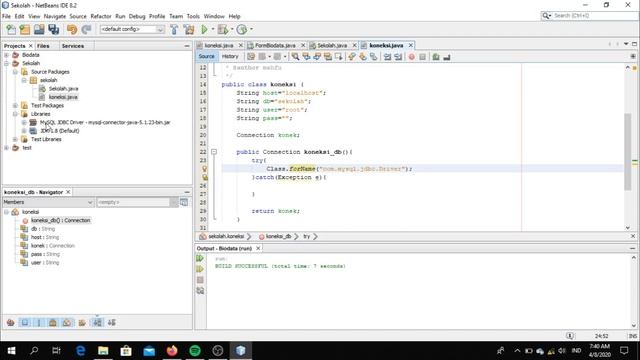Toggle Show Fields filter in Navigator
This screenshot has width=640, height=360.
(x=25, y=323)
